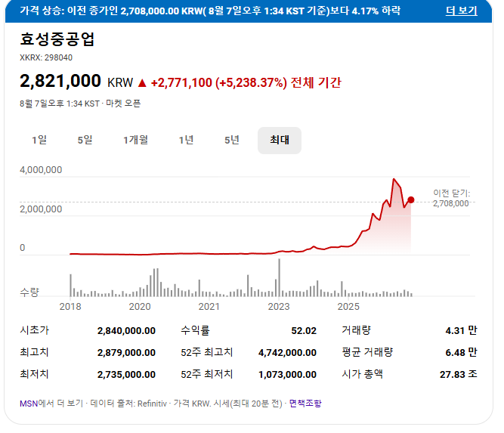Image resolution: width=504 pixels, height=433 pixels.
Task: Open the MSN link in the footer
Action: click(x=29, y=404)
